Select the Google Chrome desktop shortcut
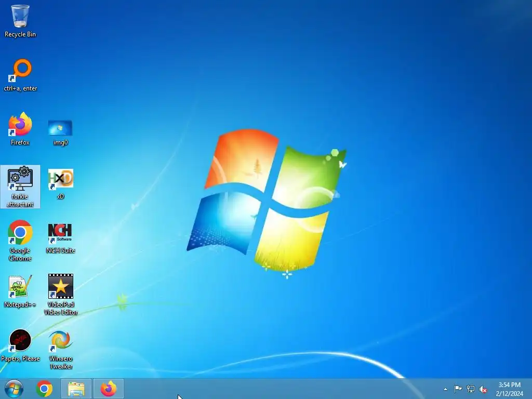The image size is (532, 399). (x=20, y=241)
